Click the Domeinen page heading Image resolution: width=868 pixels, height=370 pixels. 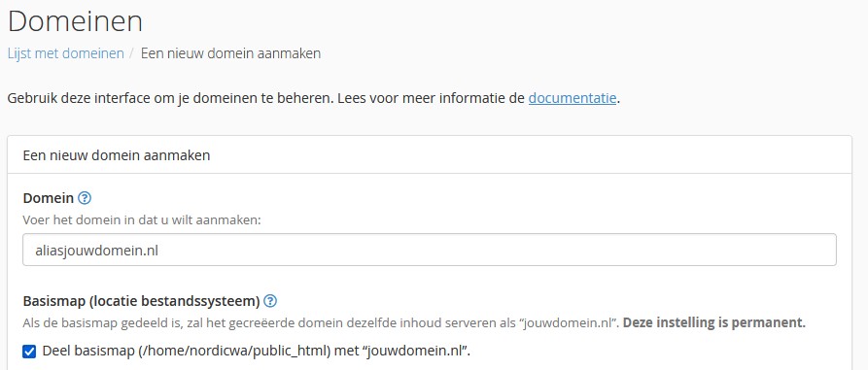point(75,21)
